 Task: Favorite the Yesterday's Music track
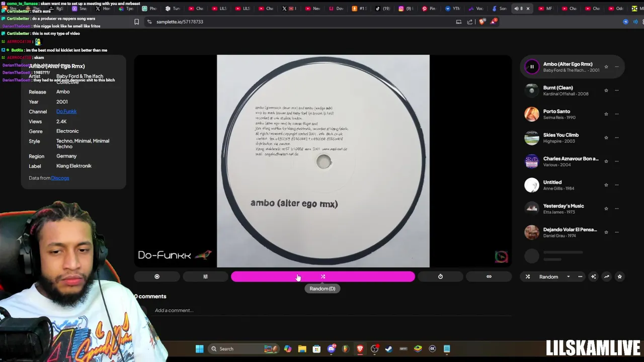click(606, 209)
